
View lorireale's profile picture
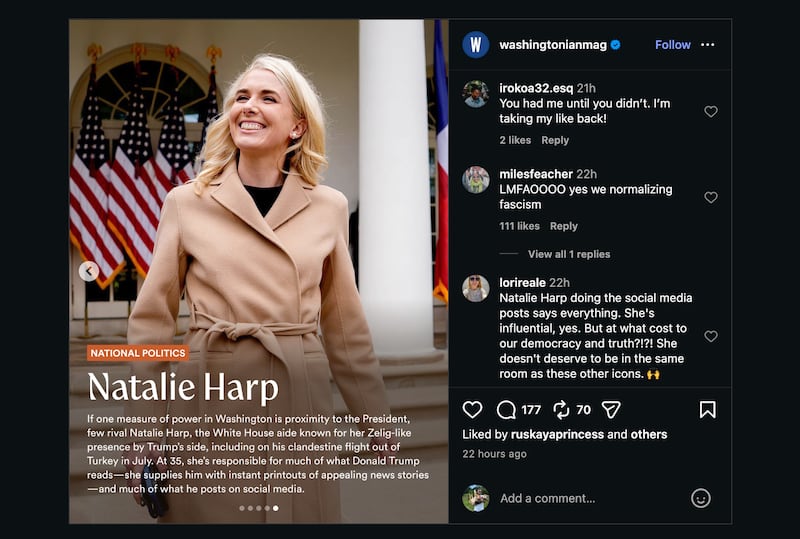[x=476, y=288]
